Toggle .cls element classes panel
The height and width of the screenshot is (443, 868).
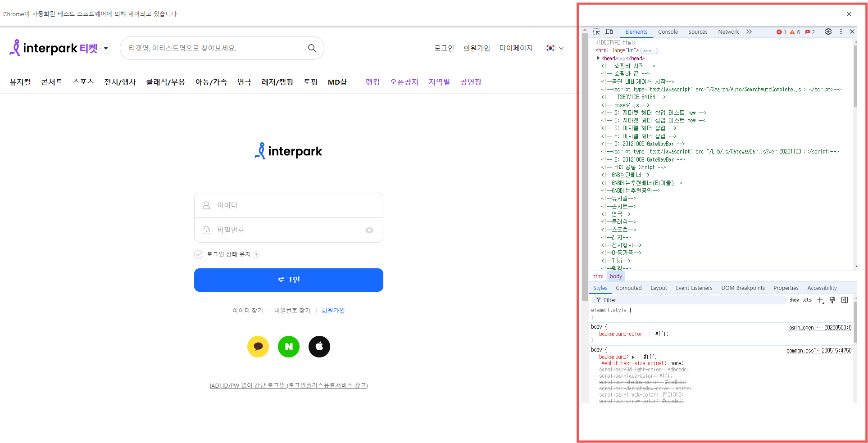(807, 300)
